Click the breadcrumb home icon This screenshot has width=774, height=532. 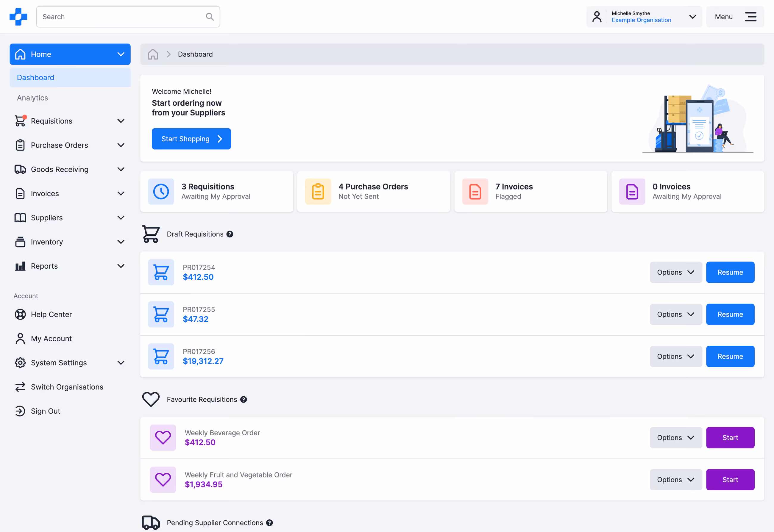[x=153, y=54]
